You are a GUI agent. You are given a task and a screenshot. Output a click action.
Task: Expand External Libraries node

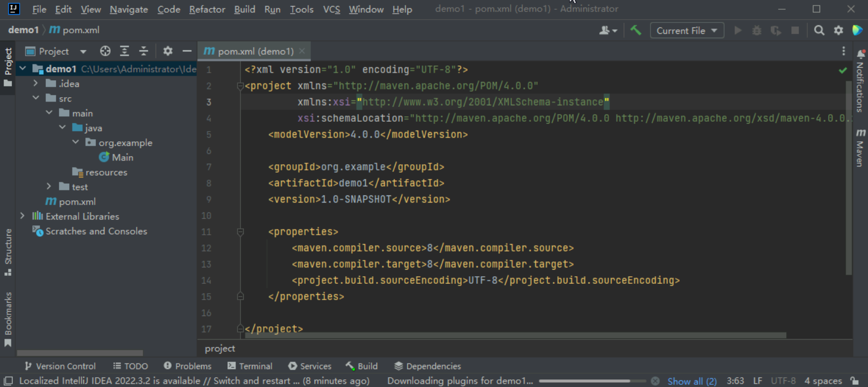pos(22,216)
